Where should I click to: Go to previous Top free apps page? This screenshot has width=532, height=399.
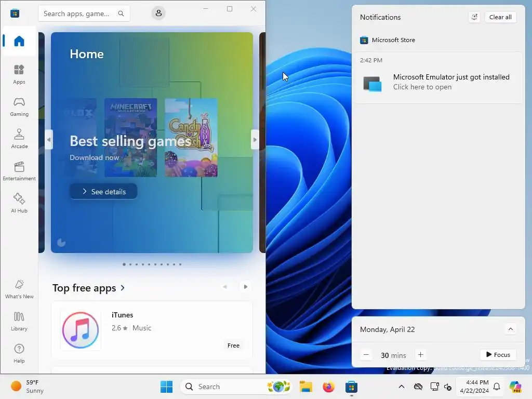pos(224,287)
